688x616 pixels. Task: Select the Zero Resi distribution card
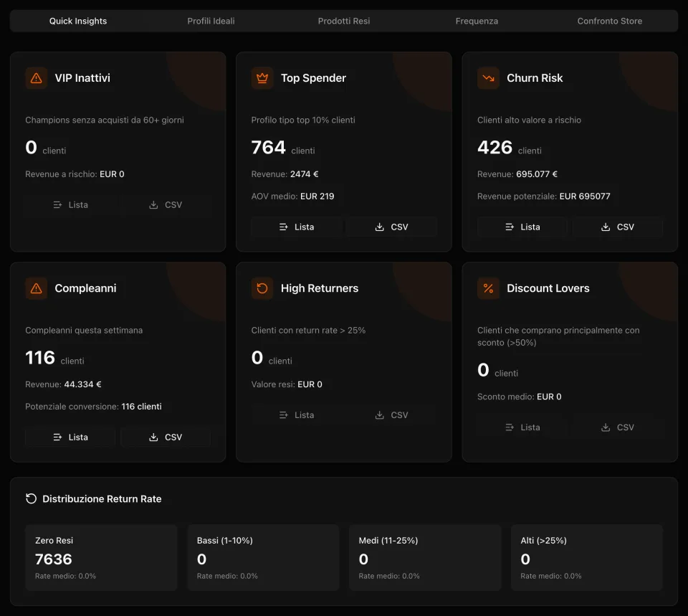click(x=101, y=558)
